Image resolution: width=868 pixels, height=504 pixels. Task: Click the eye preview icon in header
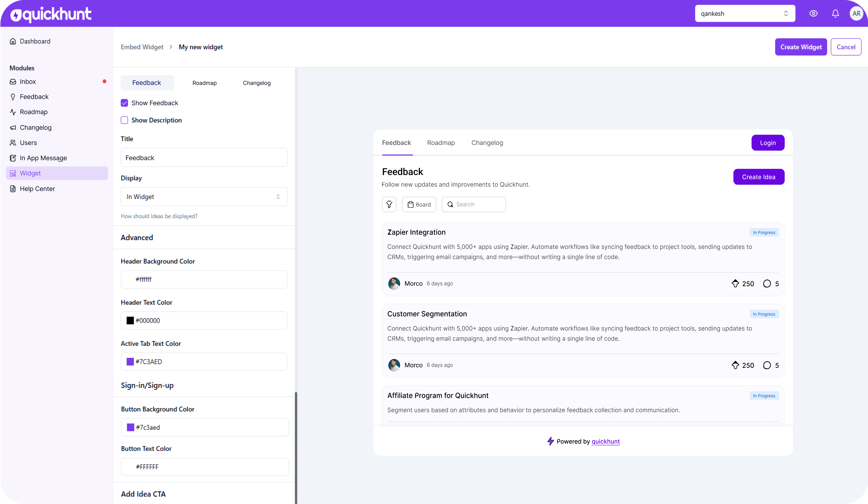pos(814,13)
